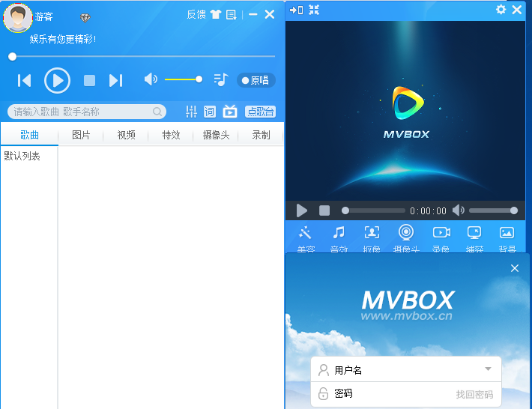Minimize the main player window
The image size is (532, 409).
pyautogui.click(x=253, y=14)
